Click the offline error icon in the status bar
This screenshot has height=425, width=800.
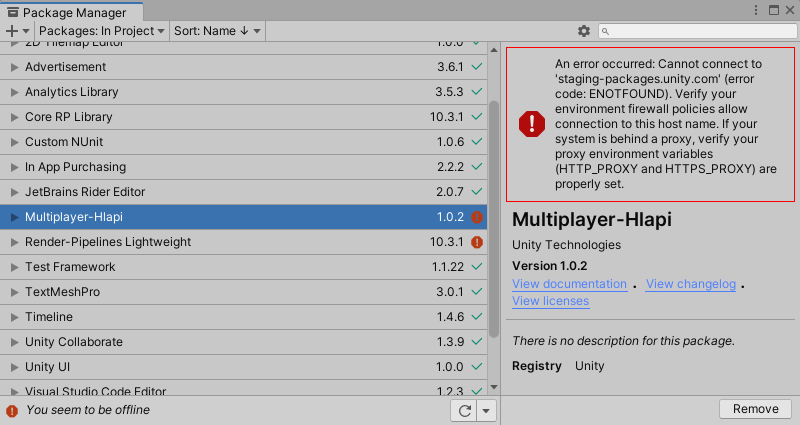point(12,411)
